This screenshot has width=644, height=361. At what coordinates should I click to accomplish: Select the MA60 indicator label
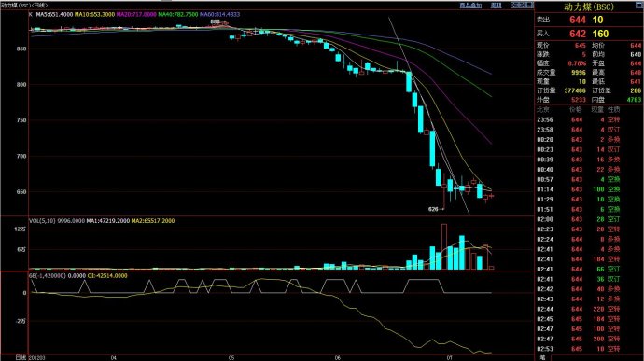click(x=219, y=14)
